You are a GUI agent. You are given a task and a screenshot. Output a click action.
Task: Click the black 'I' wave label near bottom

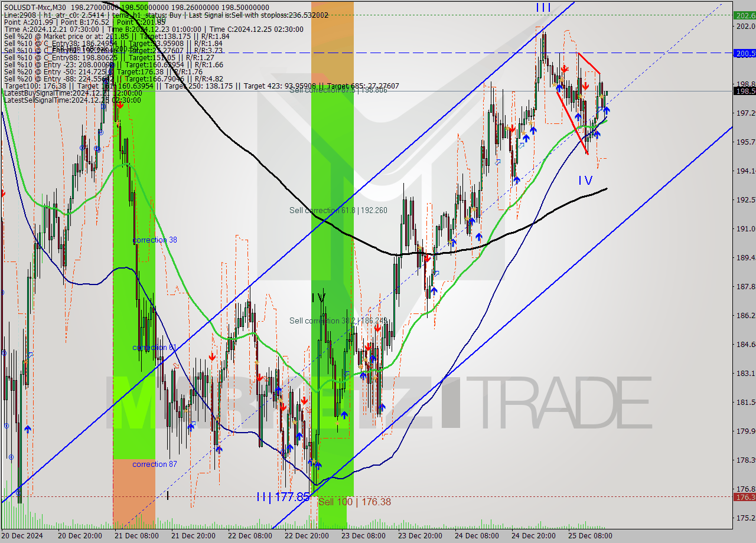[x=168, y=496]
